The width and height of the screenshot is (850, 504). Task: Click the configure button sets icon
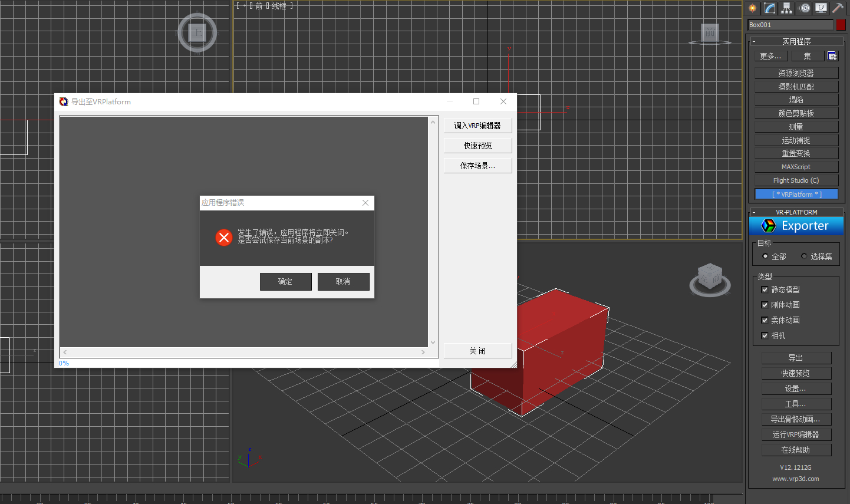pos(832,56)
